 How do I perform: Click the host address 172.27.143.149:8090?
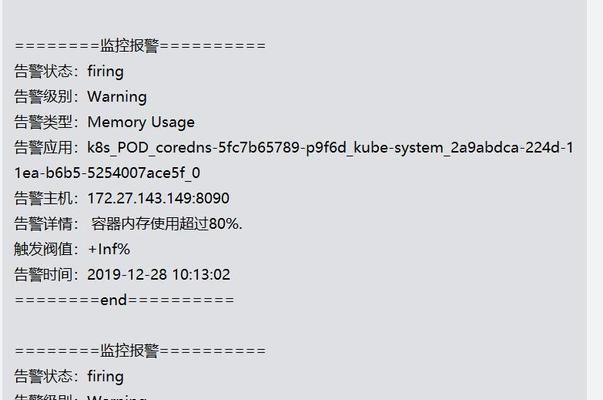coord(158,198)
